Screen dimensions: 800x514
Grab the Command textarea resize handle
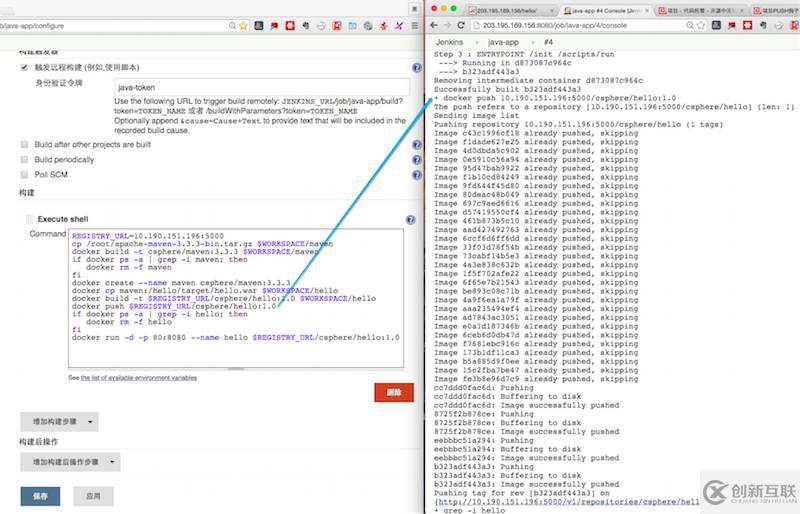236,369
